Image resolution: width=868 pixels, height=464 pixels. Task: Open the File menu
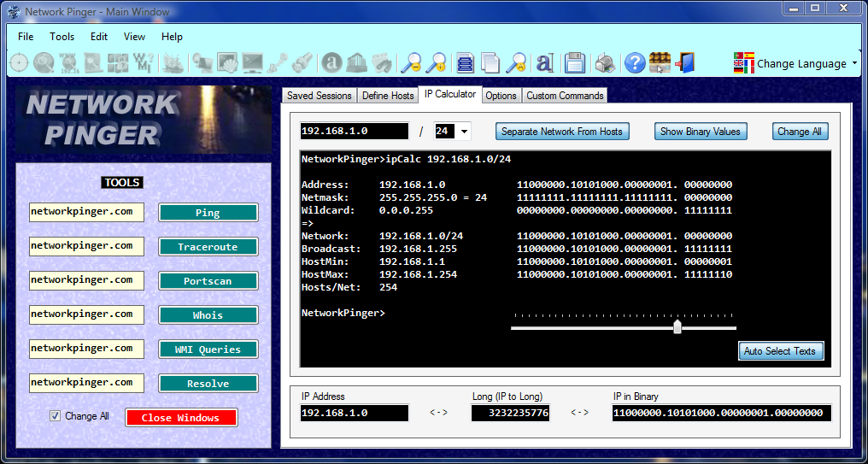[26, 37]
